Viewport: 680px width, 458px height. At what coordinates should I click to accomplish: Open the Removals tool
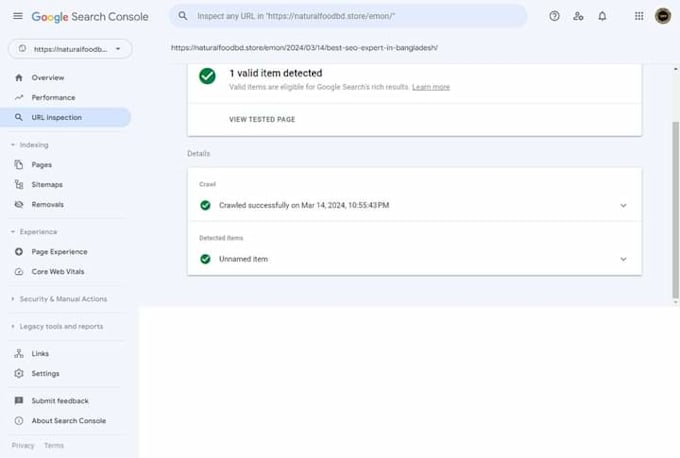pos(65,204)
